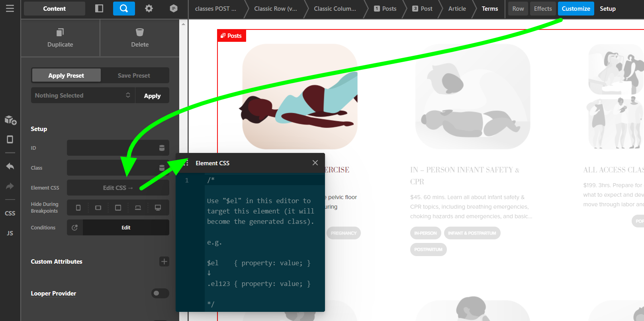644x321 pixels.
Task: Switch to the Effects tab
Action: 542,9
